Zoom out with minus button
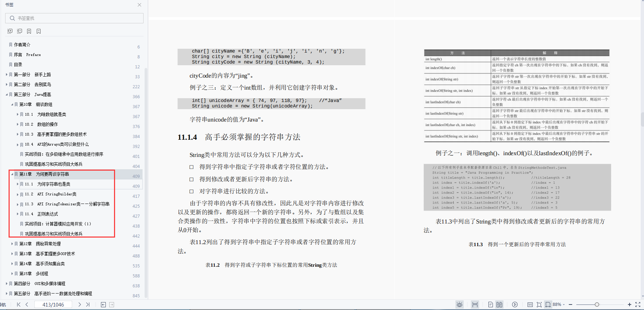Image resolution: width=644 pixels, height=310 pixels. tap(570, 305)
